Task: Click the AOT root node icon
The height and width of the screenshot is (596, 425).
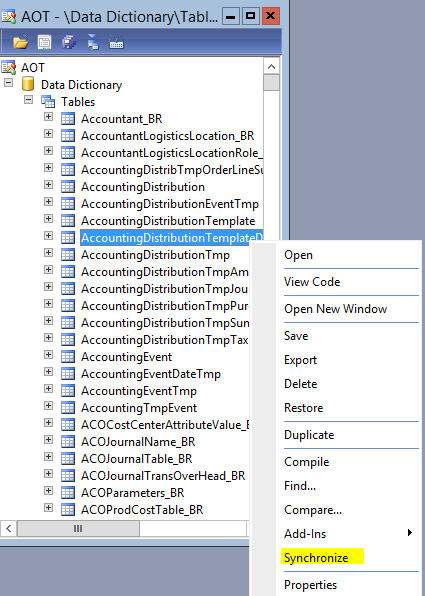Action: [x=8, y=67]
